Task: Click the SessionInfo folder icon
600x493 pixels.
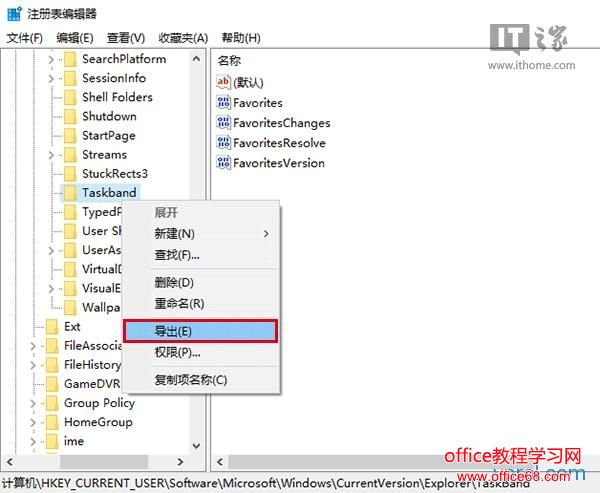Action: [x=70, y=78]
